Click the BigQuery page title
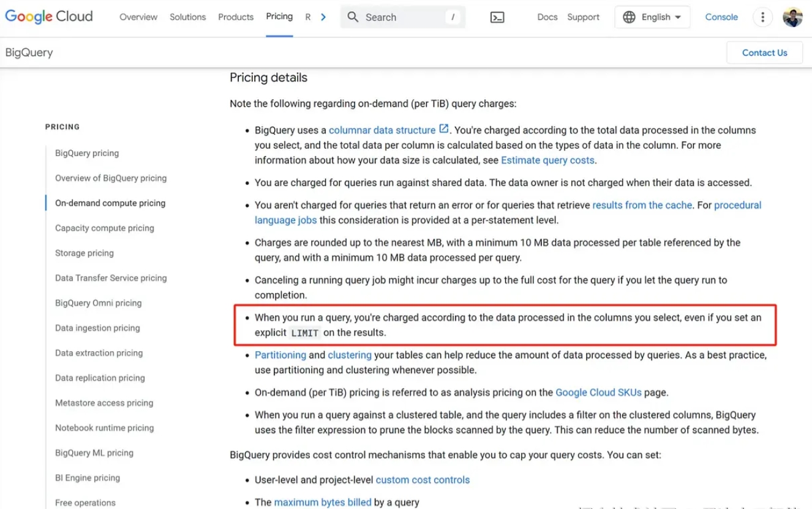The image size is (812, 509). coord(29,53)
